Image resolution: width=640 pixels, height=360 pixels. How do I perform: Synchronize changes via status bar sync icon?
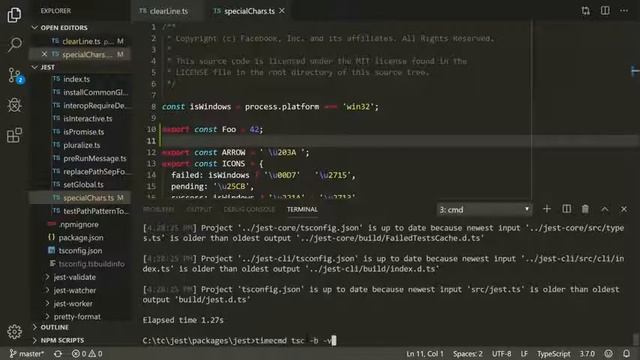pos(58,353)
